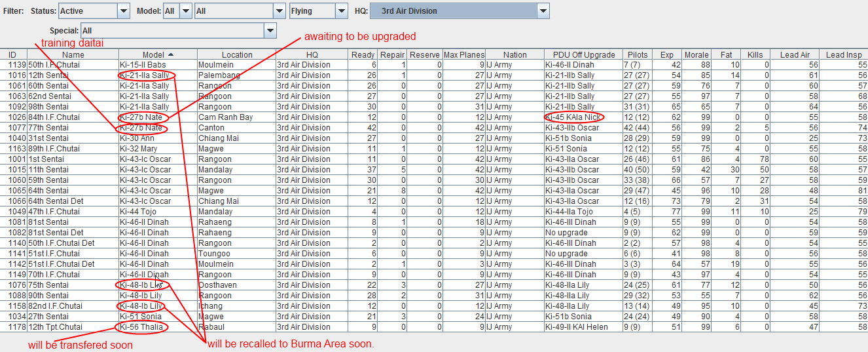Image resolution: width=868 pixels, height=352 pixels.
Task: Click the PDU Off Upgrade column header
Action: pos(583,54)
